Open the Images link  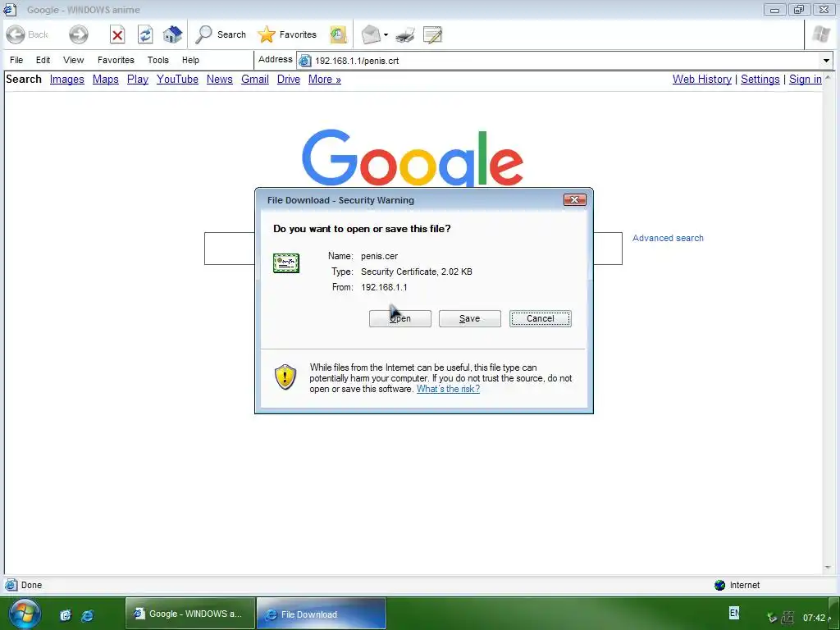pos(67,80)
